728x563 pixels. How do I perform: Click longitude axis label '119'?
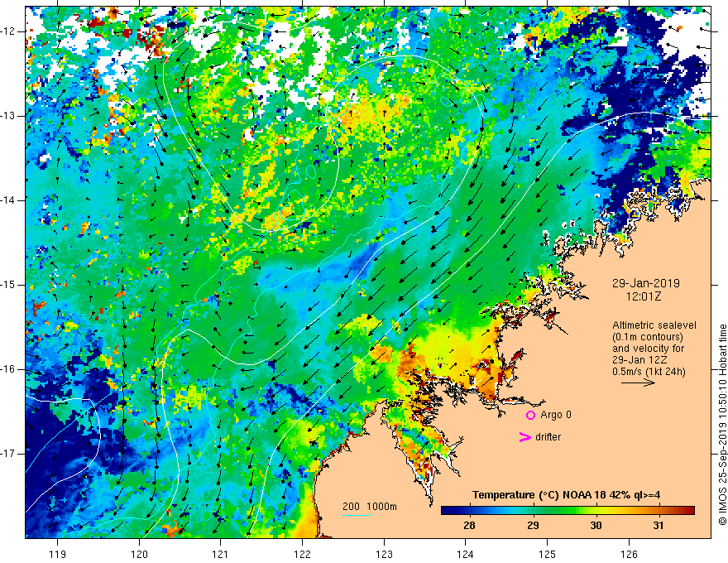click(57, 554)
